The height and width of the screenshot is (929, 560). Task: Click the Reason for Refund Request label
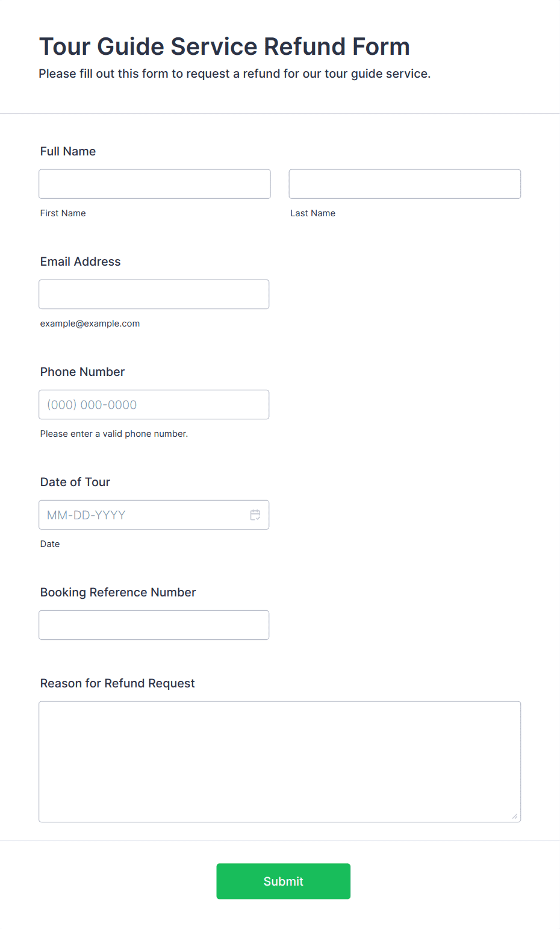[117, 683]
